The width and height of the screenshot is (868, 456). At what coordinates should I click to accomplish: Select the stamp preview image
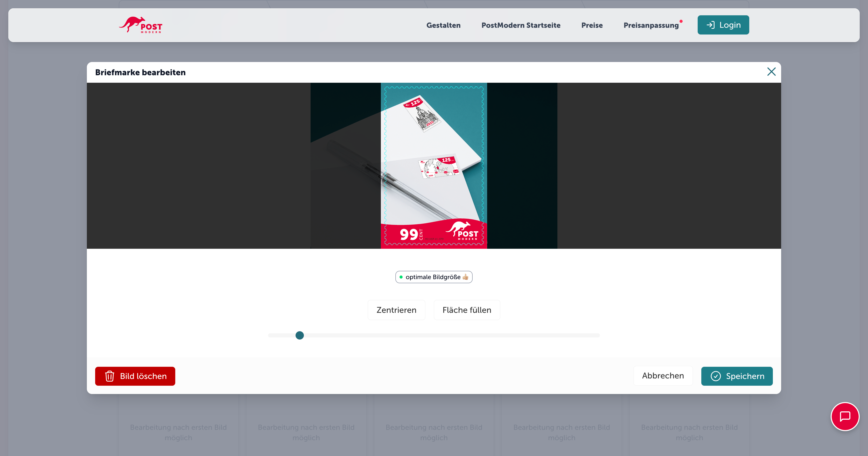click(434, 165)
